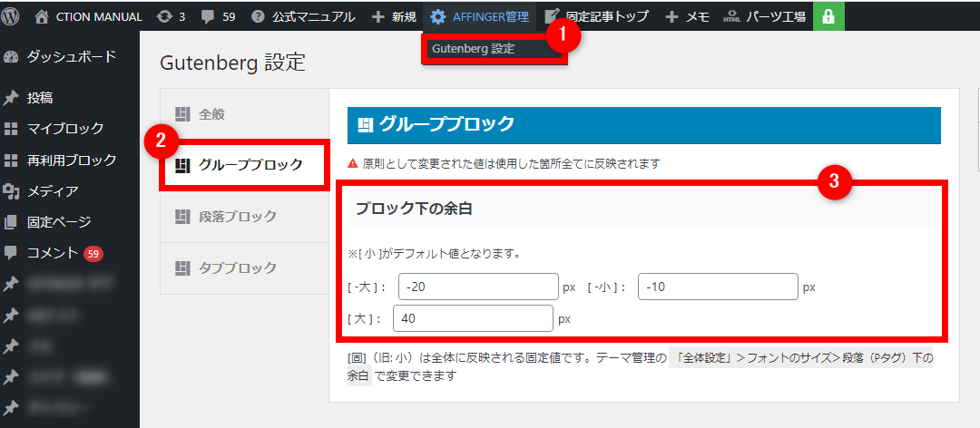The image size is (980, 428).
Task: Click the green lock icon
Action: click(x=828, y=16)
